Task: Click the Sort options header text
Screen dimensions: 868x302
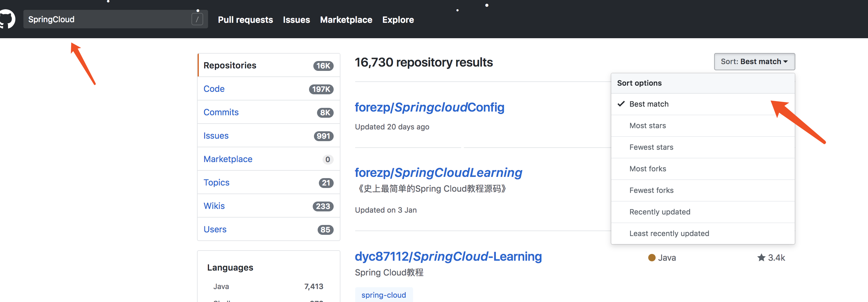Action: (639, 83)
